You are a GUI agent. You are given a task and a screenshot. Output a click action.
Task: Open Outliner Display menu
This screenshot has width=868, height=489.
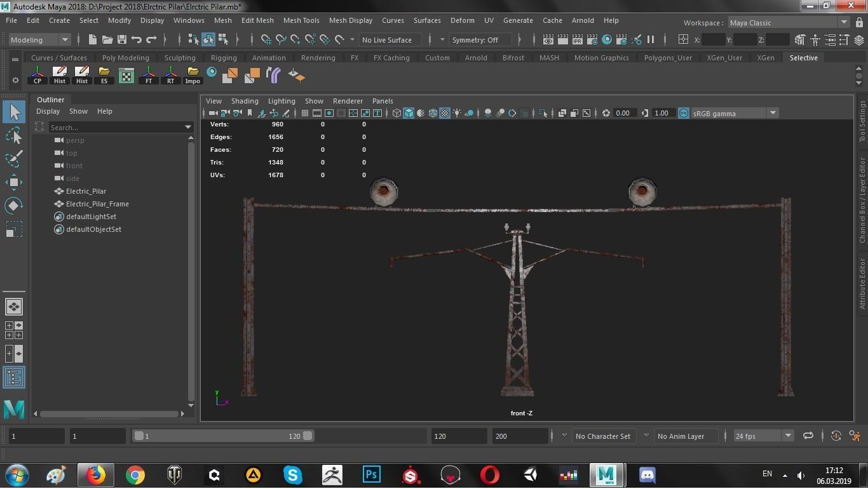(48, 111)
